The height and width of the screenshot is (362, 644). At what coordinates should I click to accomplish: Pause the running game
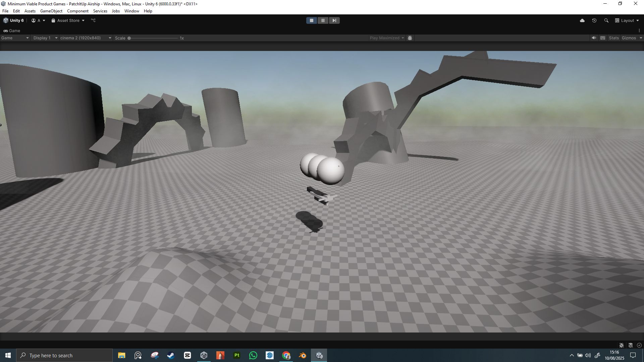(323, 20)
